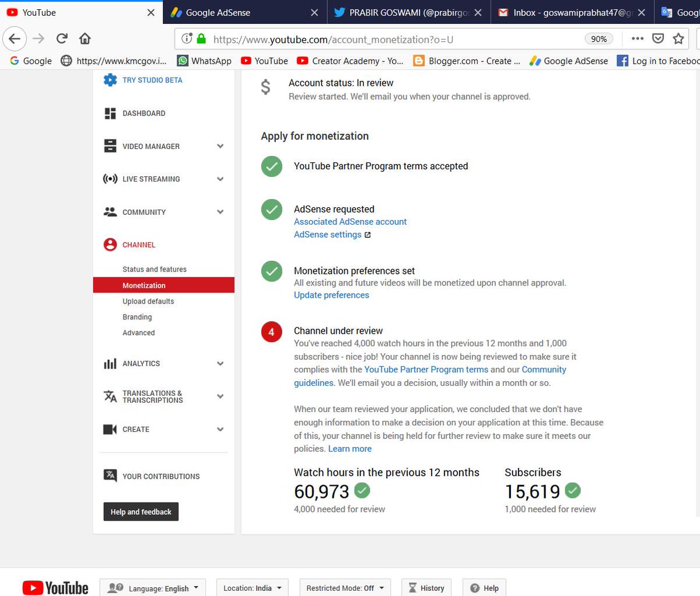Viewport: 700px width, 596px height.
Task: Bookmark this page with star icon
Action: coord(678,39)
